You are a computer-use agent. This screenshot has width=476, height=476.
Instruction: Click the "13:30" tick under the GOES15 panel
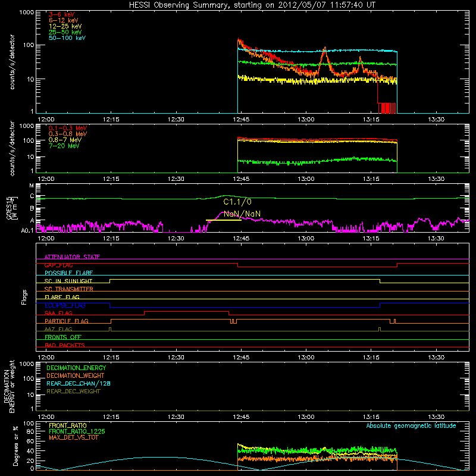tap(436, 239)
